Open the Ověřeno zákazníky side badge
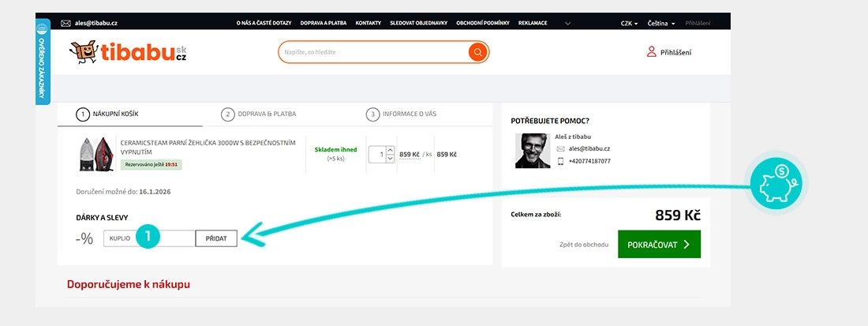Screen dimensions: 868x326 [43, 62]
